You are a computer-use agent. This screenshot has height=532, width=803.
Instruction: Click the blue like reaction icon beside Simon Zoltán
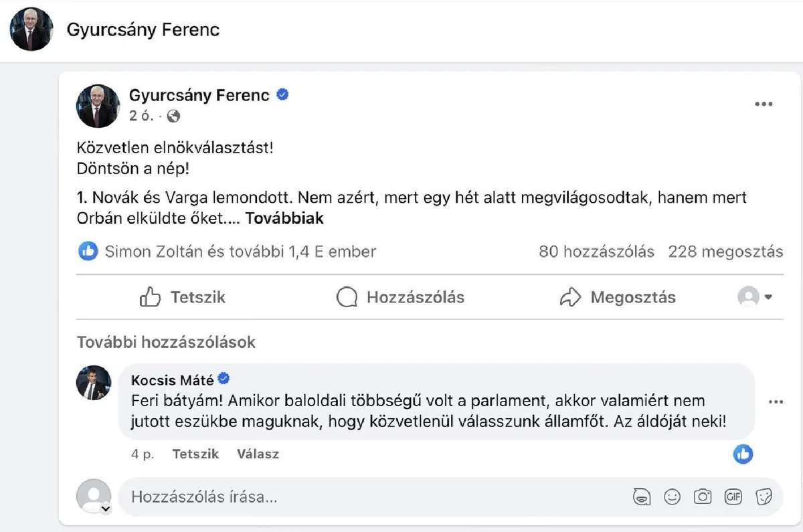[x=88, y=252]
